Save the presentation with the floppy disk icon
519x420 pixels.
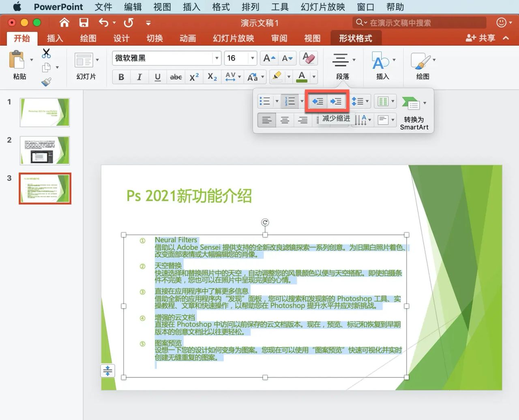[84, 23]
